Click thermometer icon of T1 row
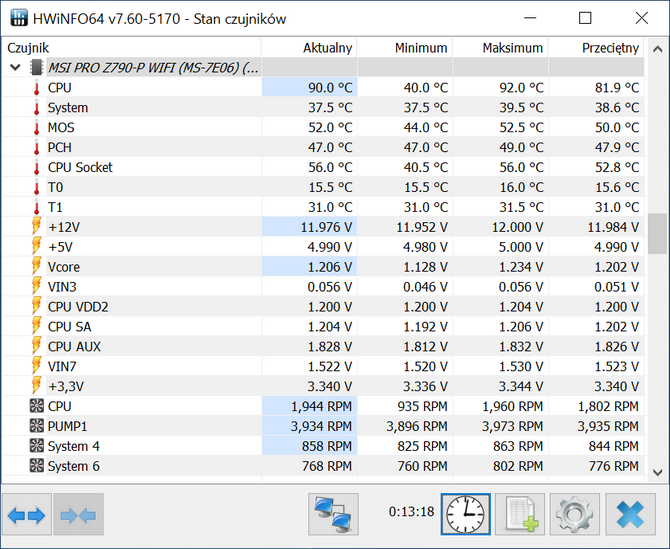This screenshot has height=549, width=670. coord(37,207)
